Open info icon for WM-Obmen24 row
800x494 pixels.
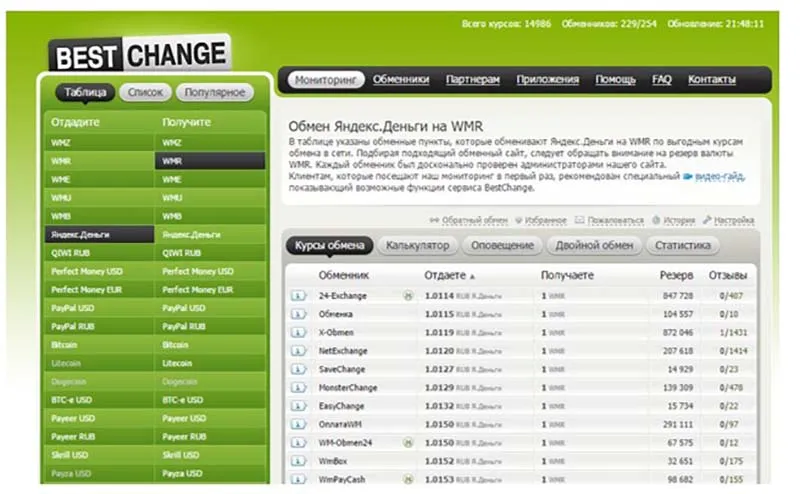[x=298, y=442]
